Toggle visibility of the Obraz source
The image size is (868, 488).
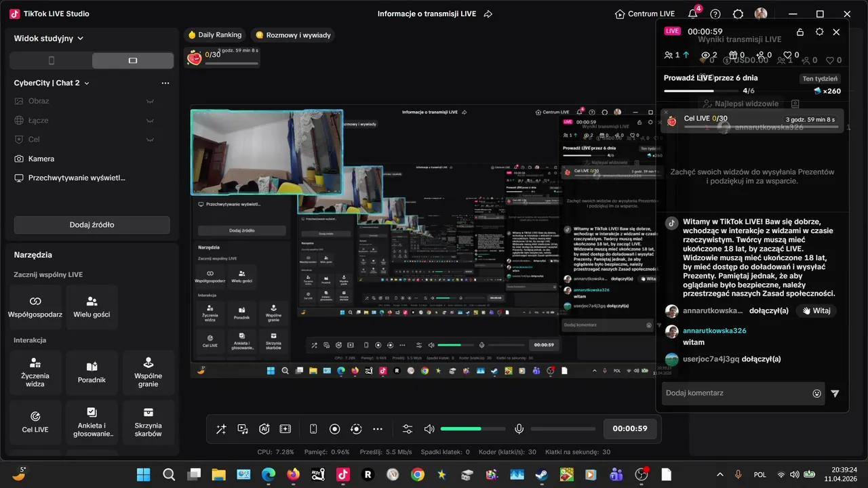tap(150, 101)
